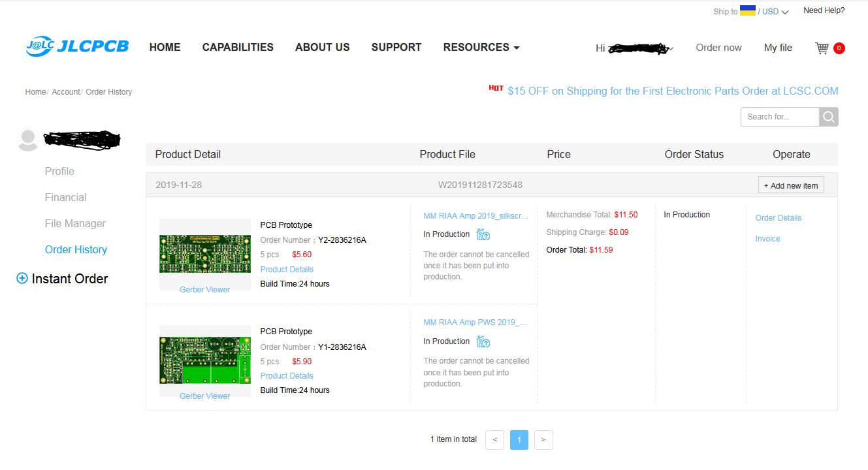Select Order History in the sidebar
The image size is (868, 470).
pos(76,249)
